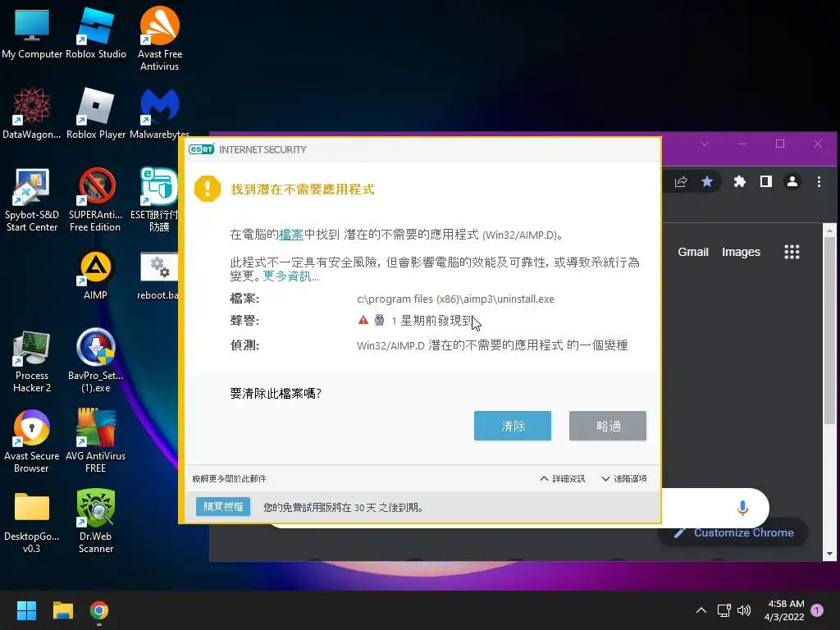Click ESET INTERNET SECURITY title logo

click(248, 149)
